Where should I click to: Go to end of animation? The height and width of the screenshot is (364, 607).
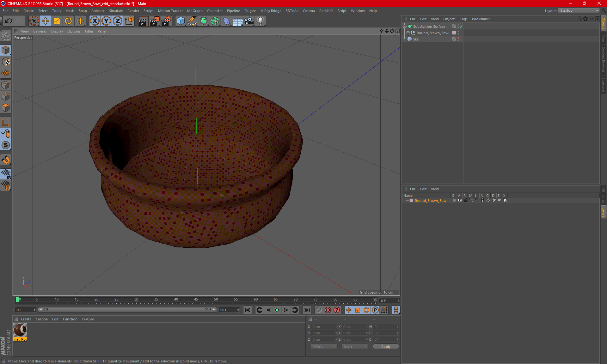(x=307, y=310)
